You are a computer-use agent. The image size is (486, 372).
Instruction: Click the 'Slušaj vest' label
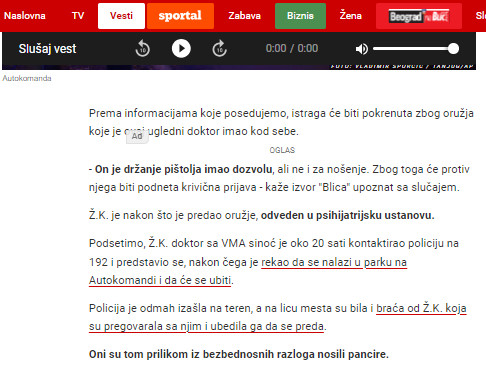click(47, 49)
